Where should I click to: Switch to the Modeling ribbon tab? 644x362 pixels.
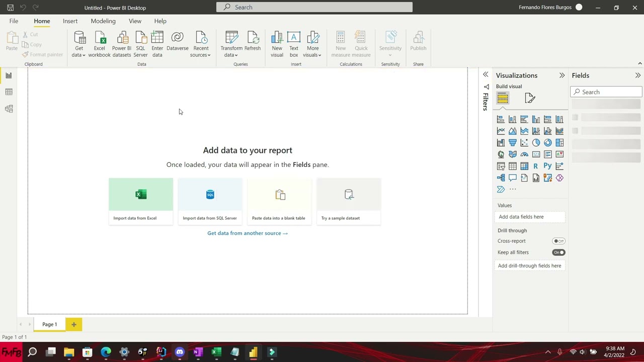103,21
